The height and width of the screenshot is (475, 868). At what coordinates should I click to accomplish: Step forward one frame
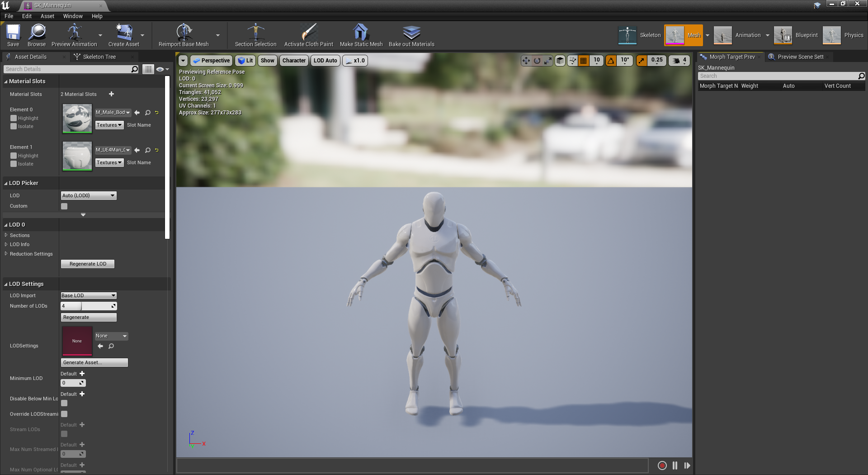tap(687, 465)
